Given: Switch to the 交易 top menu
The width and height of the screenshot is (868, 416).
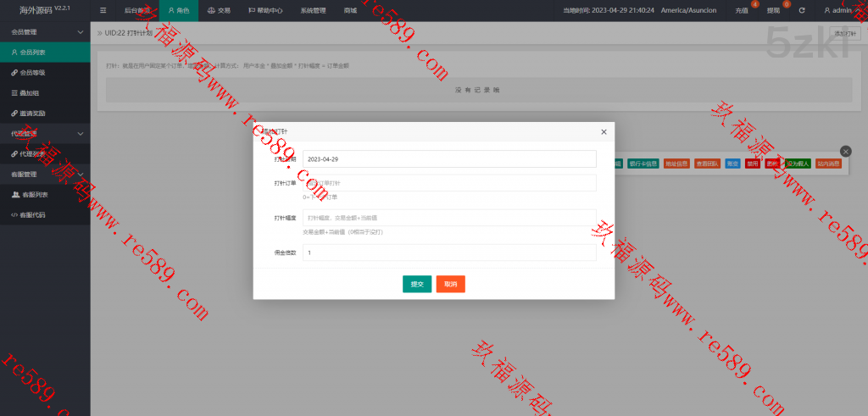Looking at the screenshot, I should click(219, 10).
